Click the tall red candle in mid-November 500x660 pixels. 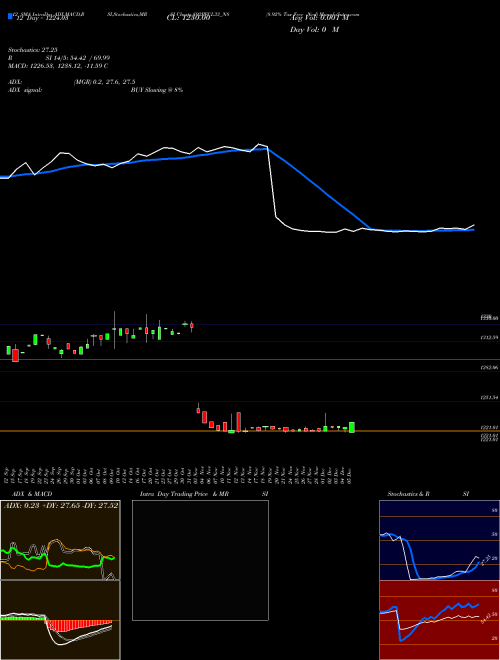pos(238,422)
